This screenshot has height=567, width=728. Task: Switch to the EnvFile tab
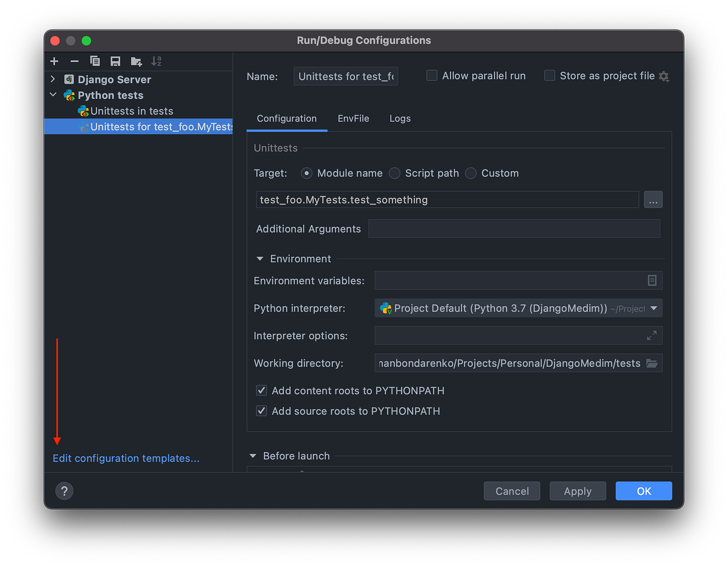point(353,118)
